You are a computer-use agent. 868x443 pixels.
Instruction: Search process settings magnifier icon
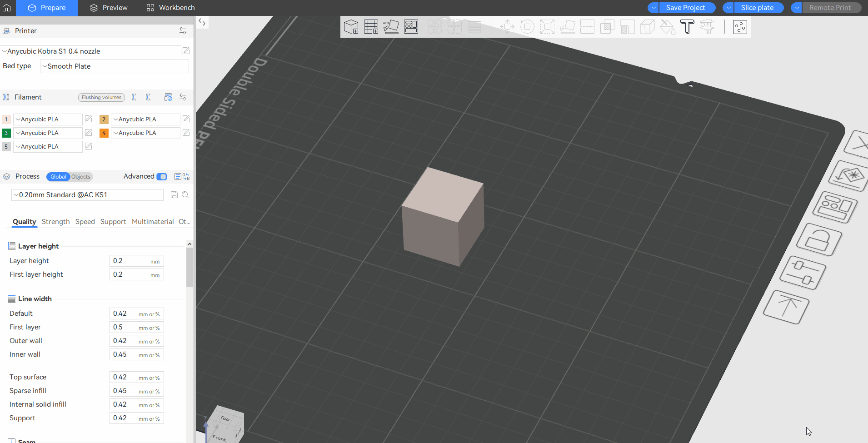coord(185,195)
